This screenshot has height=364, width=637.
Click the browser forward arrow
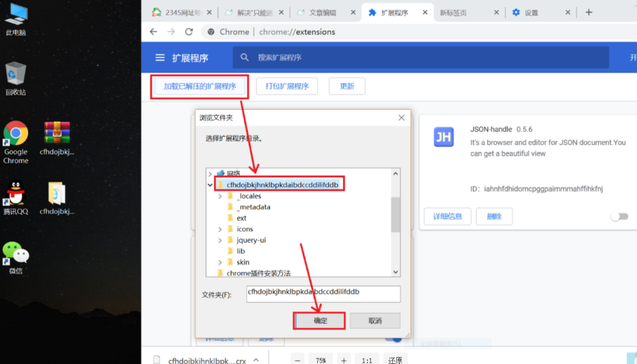tap(171, 32)
